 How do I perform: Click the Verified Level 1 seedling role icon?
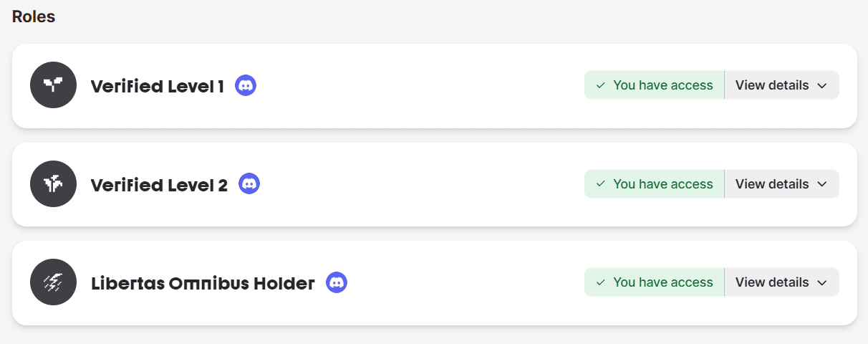(x=54, y=85)
